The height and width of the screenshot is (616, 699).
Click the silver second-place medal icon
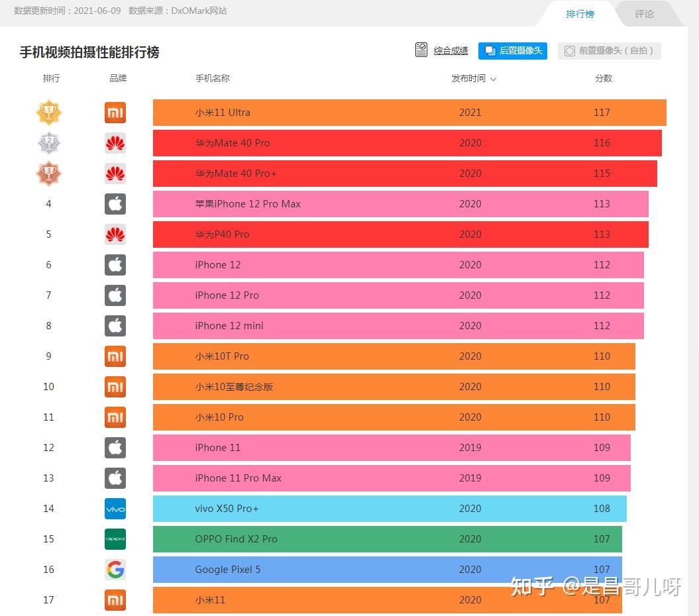click(x=48, y=143)
